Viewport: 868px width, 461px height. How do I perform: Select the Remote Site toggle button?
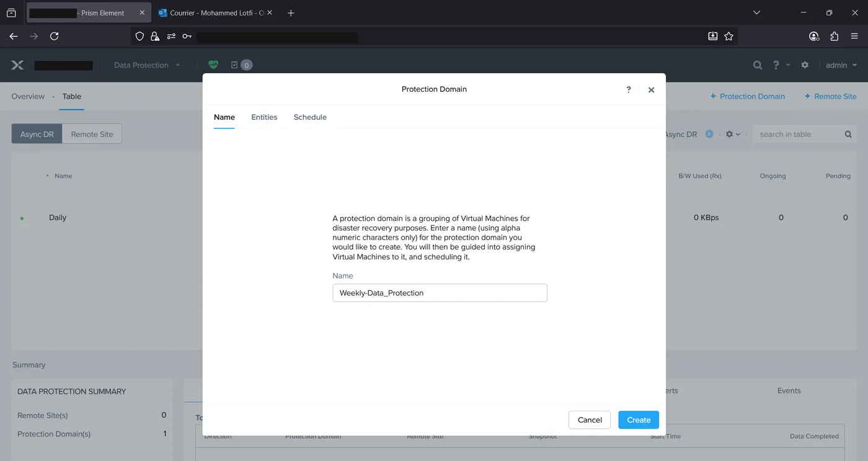click(x=92, y=134)
